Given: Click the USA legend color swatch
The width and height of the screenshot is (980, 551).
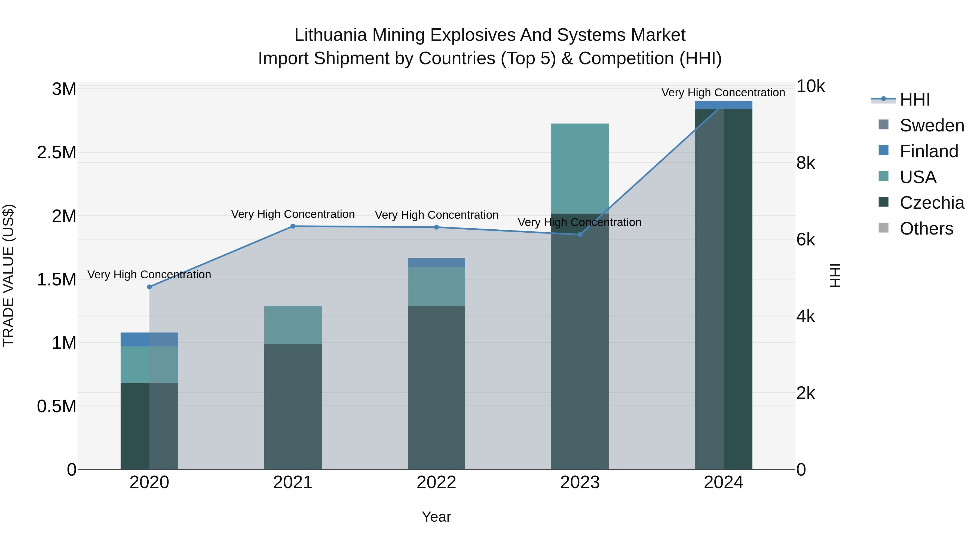Looking at the screenshot, I should 883,176.
